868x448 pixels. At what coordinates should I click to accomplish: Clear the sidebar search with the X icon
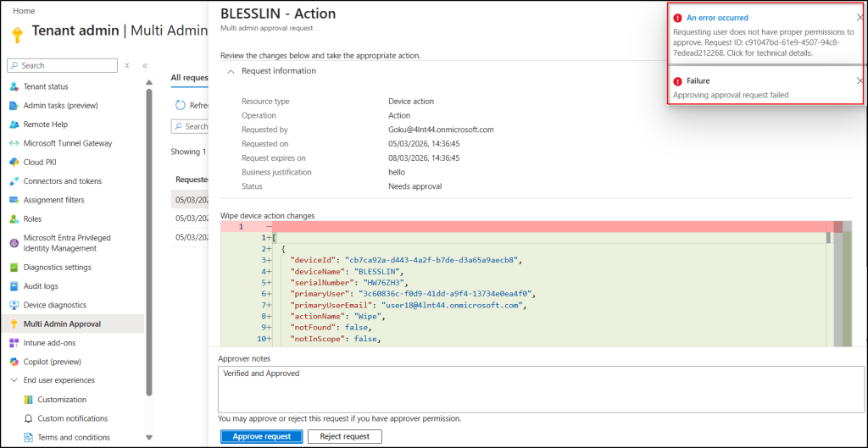click(127, 65)
